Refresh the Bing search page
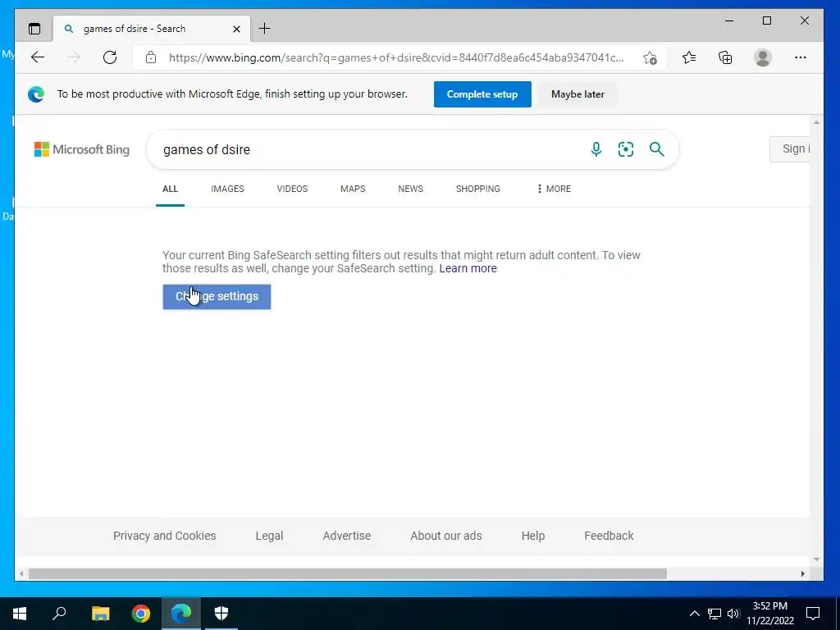Image resolution: width=840 pixels, height=630 pixels. point(110,57)
